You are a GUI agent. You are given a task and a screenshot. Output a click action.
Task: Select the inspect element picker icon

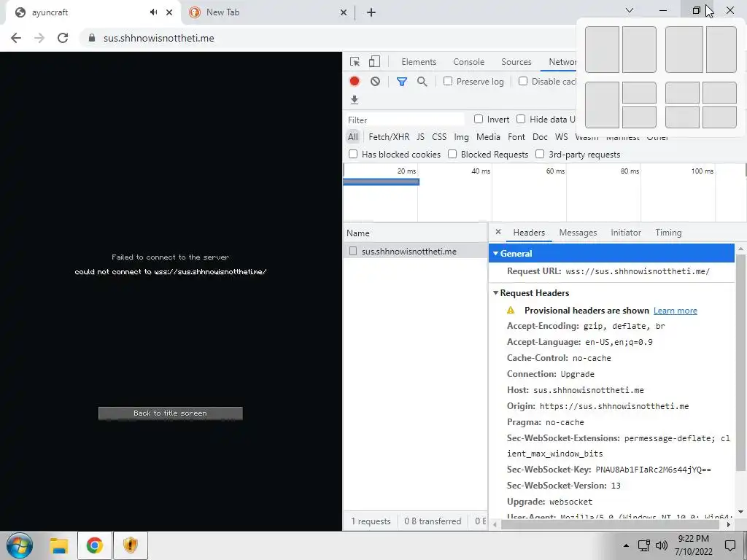pyautogui.click(x=355, y=61)
